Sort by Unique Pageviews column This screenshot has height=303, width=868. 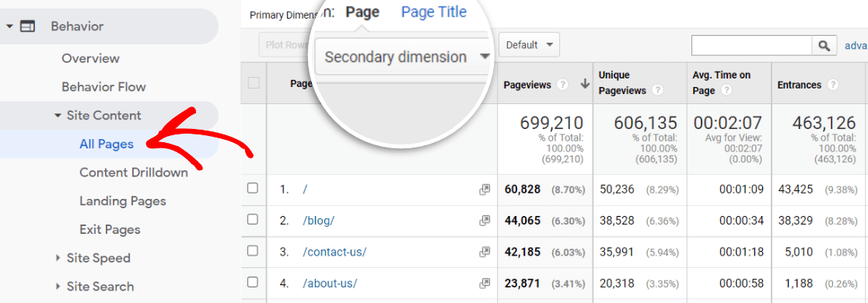(622, 83)
